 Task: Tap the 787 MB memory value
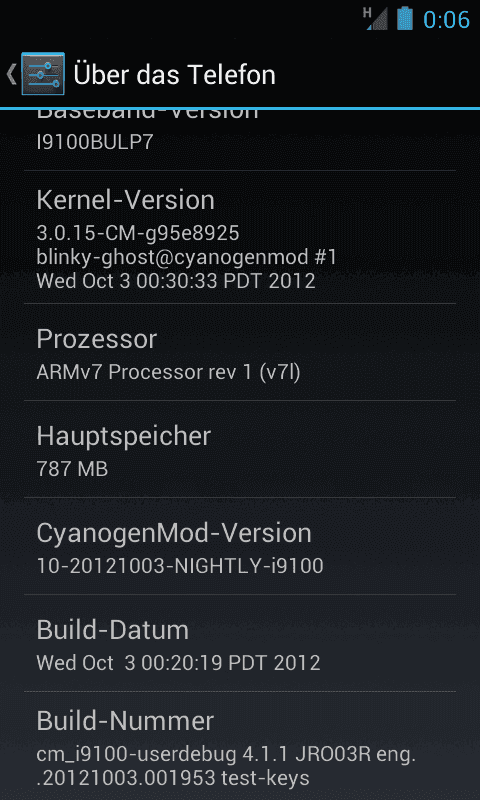coord(72,469)
